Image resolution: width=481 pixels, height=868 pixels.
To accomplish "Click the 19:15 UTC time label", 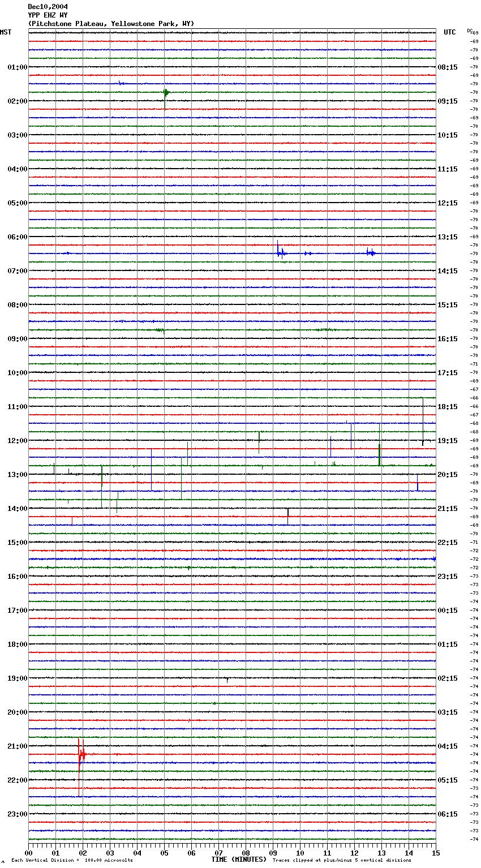I will (448, 441).
